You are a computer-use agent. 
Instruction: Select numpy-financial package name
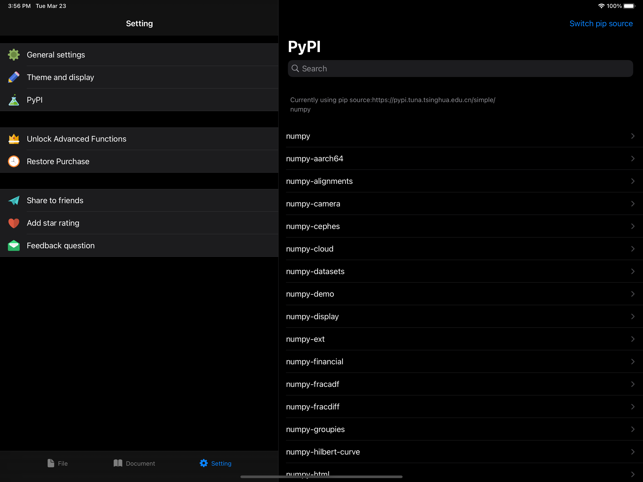(x=315, y=362)
